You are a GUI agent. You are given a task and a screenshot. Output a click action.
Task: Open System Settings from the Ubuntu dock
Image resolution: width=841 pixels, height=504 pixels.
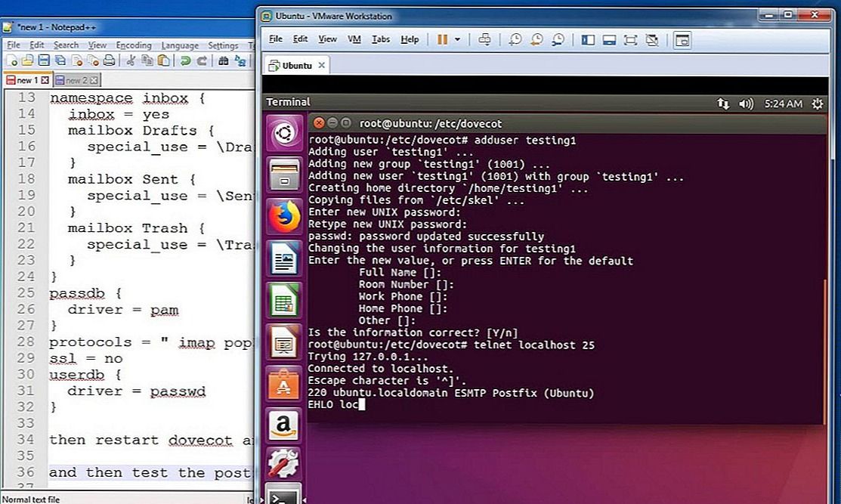[x=284, y=464]
